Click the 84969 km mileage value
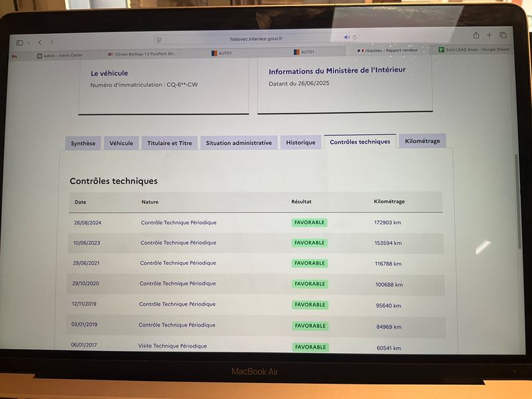Image resolution: width=532 pixels, height=399 pixels. tap(389, 327)
